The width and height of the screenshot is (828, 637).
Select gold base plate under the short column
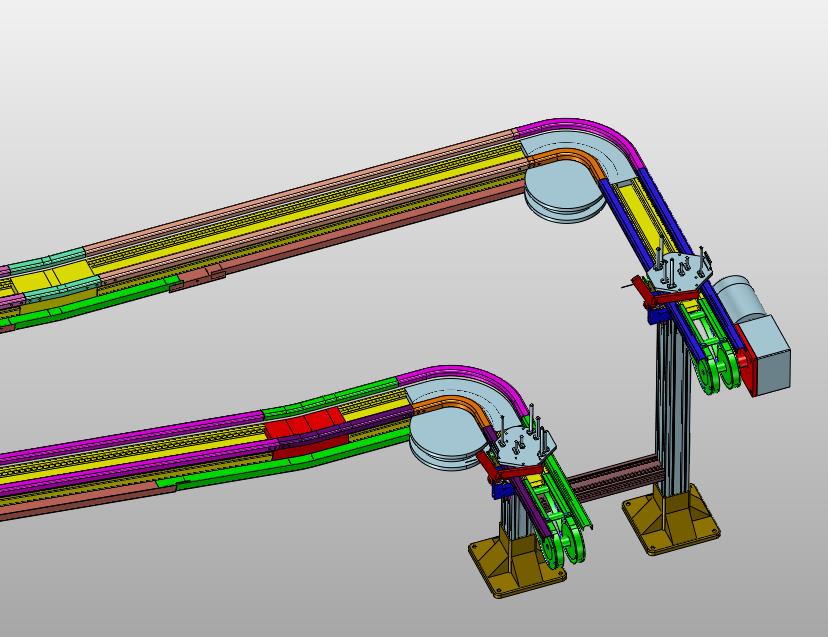[x=516, y=568]
